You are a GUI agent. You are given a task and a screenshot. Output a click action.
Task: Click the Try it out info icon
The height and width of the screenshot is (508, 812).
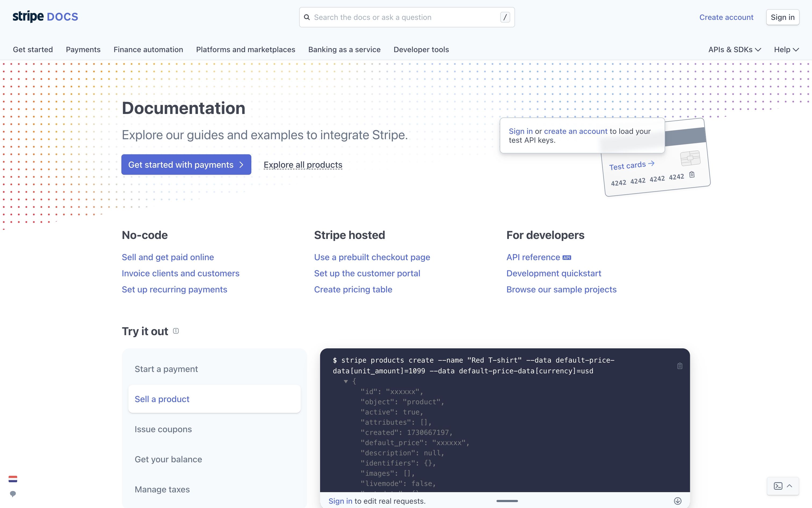pyautogui.click(x=176, y=331)
